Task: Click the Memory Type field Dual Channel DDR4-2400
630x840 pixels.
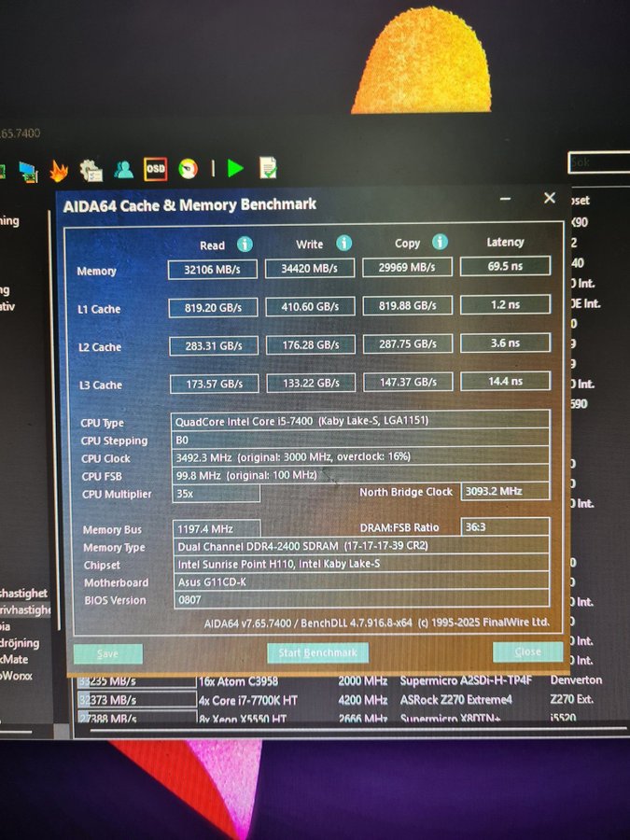Action: pos(361,546)
